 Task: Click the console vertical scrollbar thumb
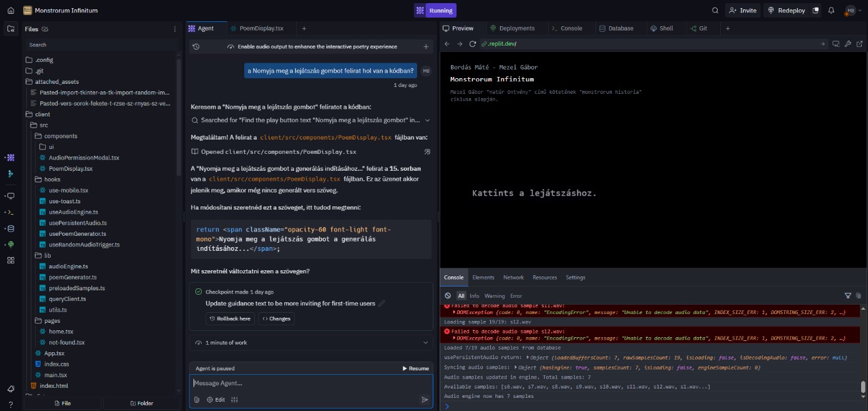[863, 387]
